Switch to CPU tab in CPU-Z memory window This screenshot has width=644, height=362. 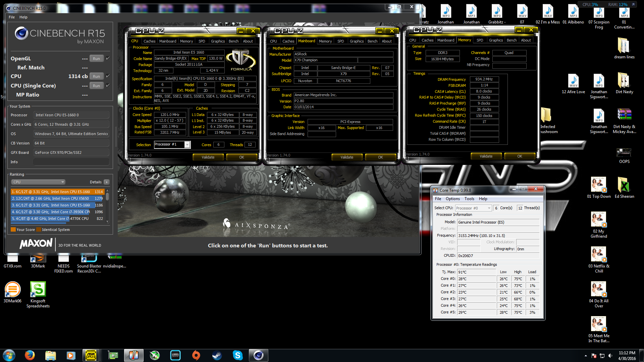click(413, 40)
